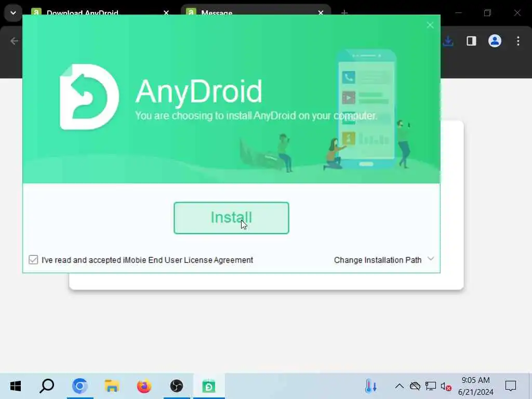
Task: Select the AnyDroid installer taskbar icon
Action: click(x=209, y=386)
